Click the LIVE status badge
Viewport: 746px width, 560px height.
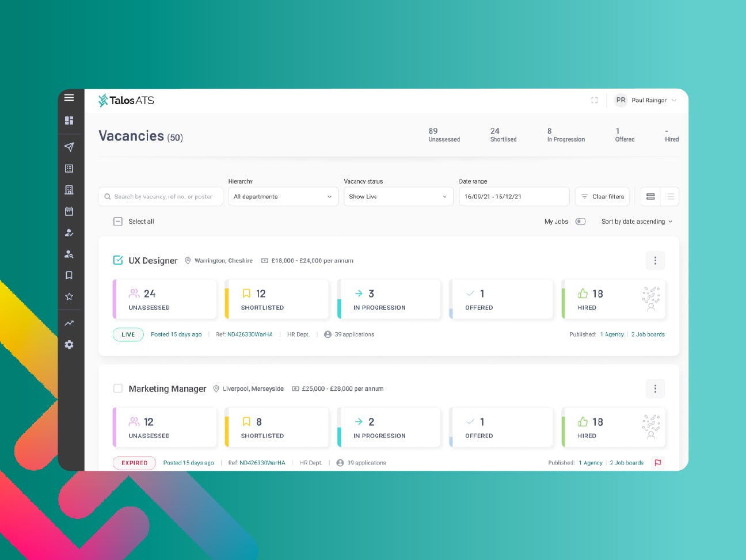(128, 334)
